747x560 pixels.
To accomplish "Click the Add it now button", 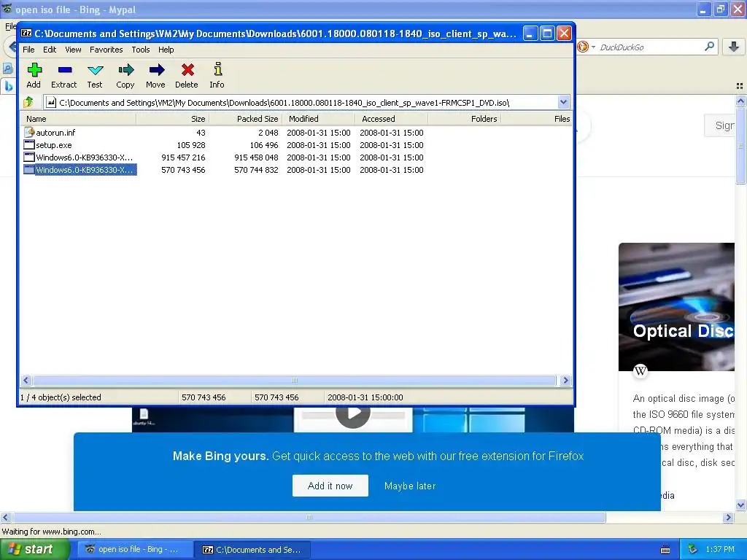I will click(330, 486).
